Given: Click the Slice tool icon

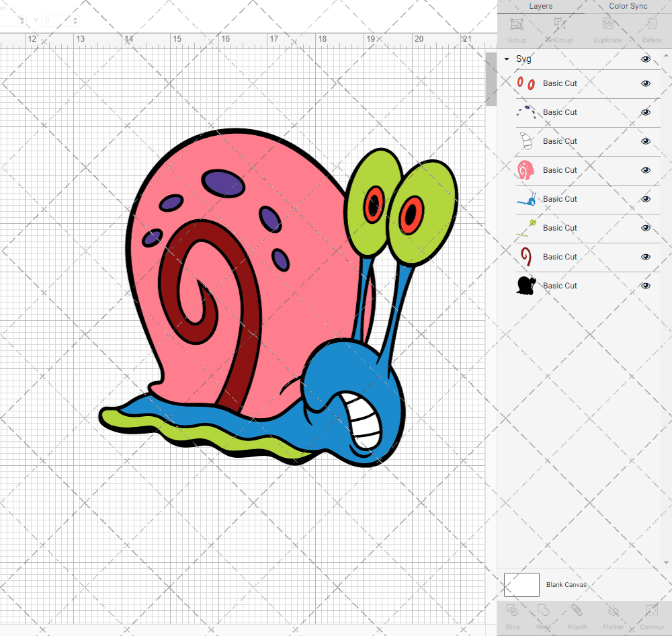Looking at the screenshot, I should pos(512,610).
